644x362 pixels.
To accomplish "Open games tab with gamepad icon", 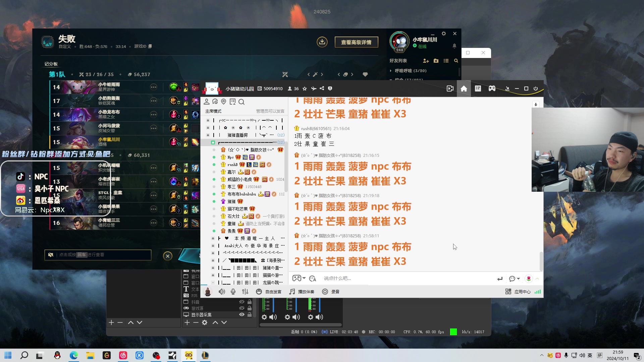I will click(492, 88).
